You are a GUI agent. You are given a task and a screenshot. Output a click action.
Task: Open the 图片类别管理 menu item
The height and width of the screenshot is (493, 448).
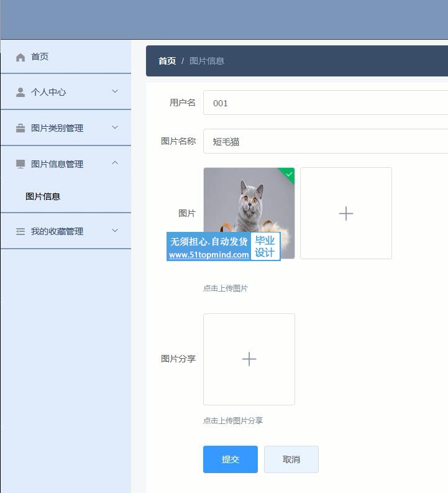[66, 128]
